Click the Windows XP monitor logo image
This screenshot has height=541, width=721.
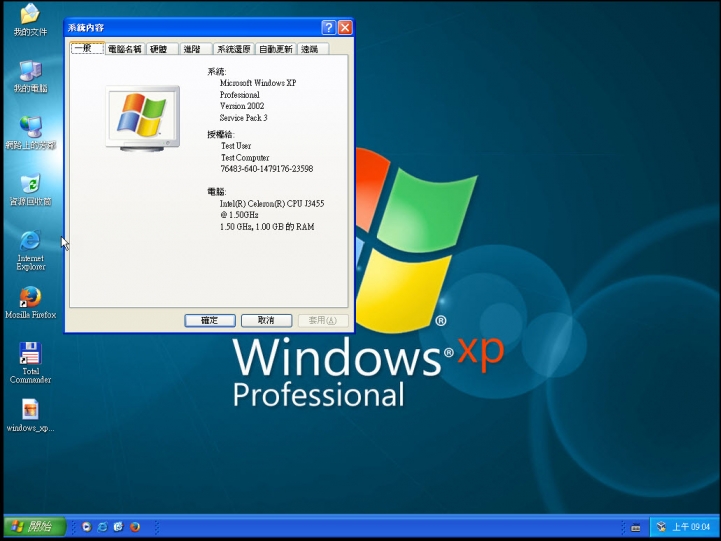point(143,118)
